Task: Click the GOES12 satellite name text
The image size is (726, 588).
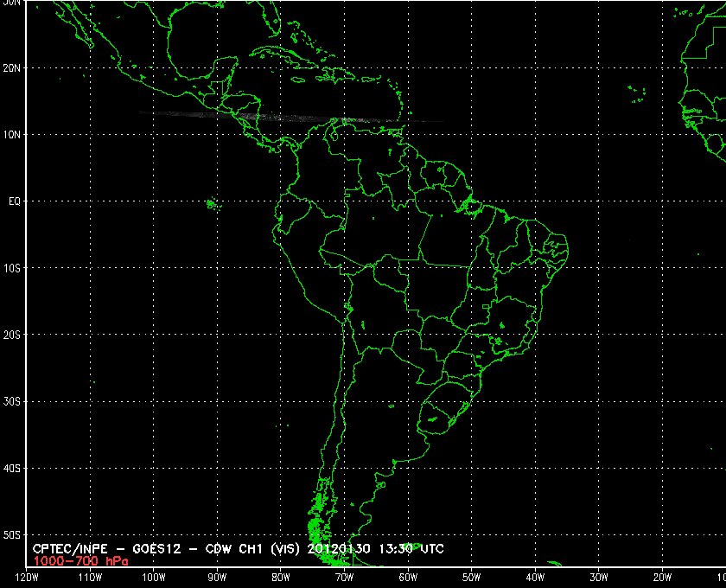Action: pos(156,549)
